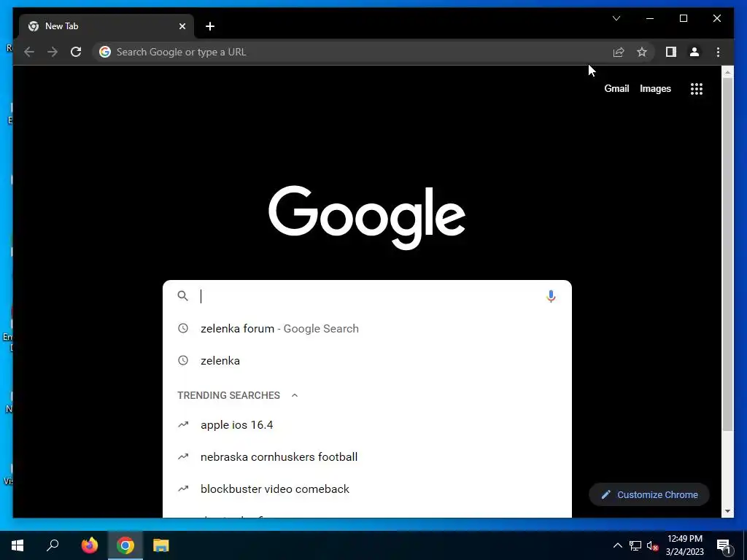
Task: Open the Gmail link
Action: click(x=616, y=88)
